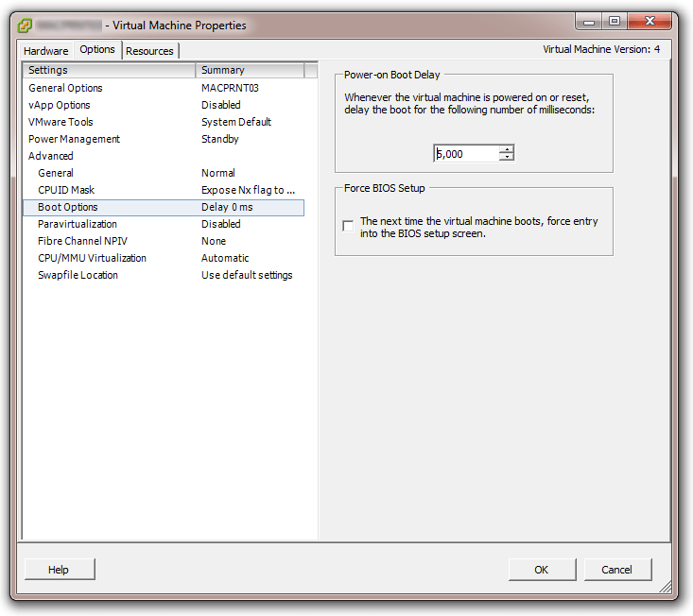The image size is (693, 616).
Task: Select vApp Options row
Action: pos(163,105)
